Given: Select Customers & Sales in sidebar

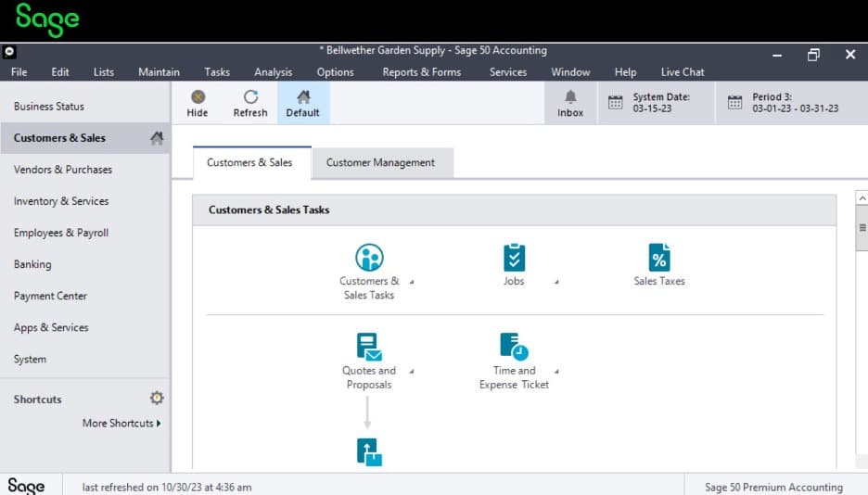Looking at the screenshot, I should [x=85, y=138].
